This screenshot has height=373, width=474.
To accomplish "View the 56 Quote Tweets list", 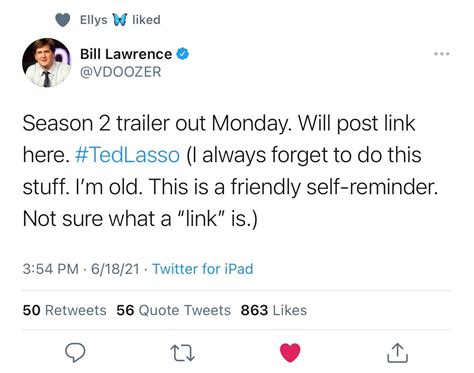I will click(x=173, y=310).
